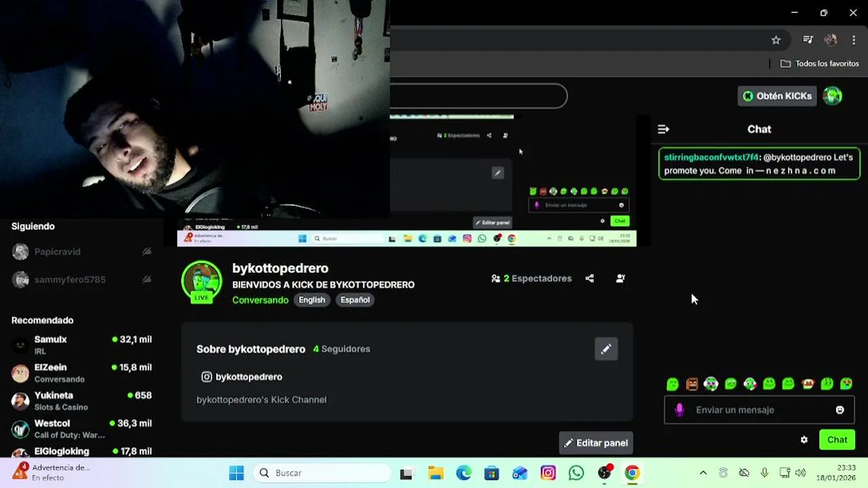
Task: Edit the Sobre bykottopedrero section with the pencil
Action: pyautogui.click(x=606, y=349)
